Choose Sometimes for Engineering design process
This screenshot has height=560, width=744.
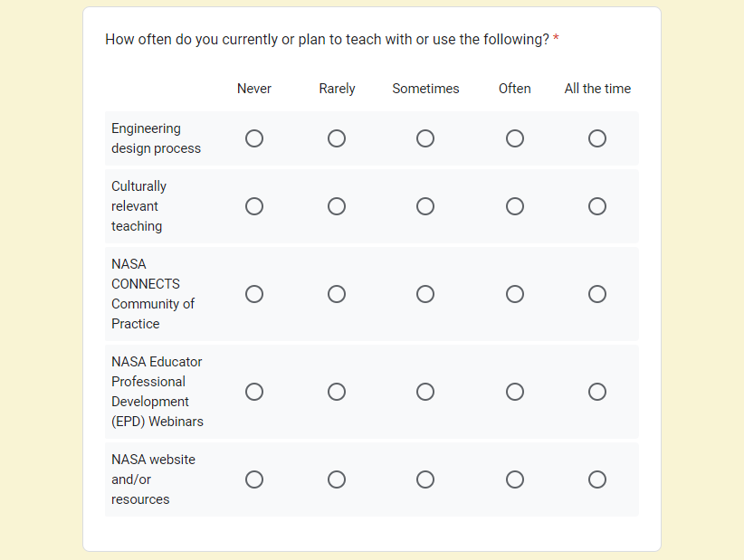425,138
